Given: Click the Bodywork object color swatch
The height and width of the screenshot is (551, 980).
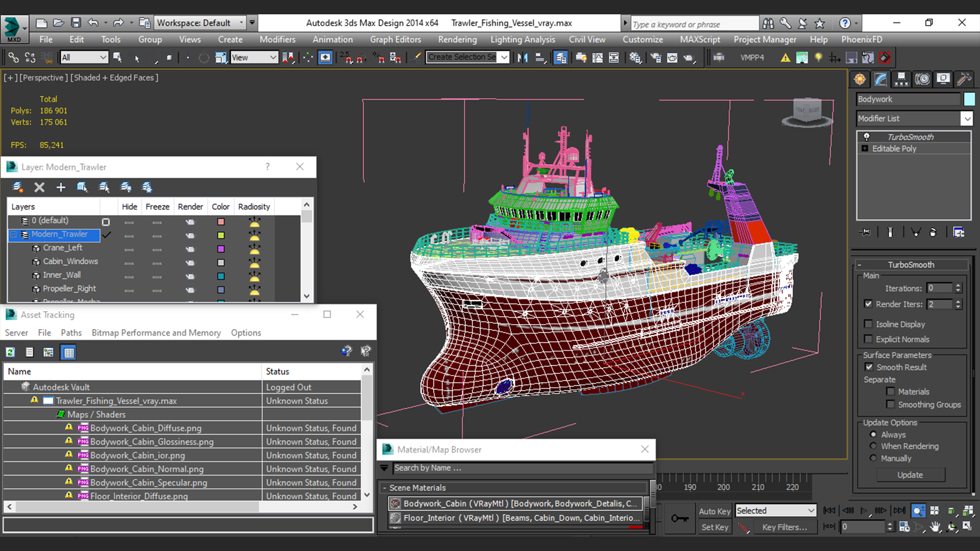Looking at the screenshot, I should coord(969,99).
